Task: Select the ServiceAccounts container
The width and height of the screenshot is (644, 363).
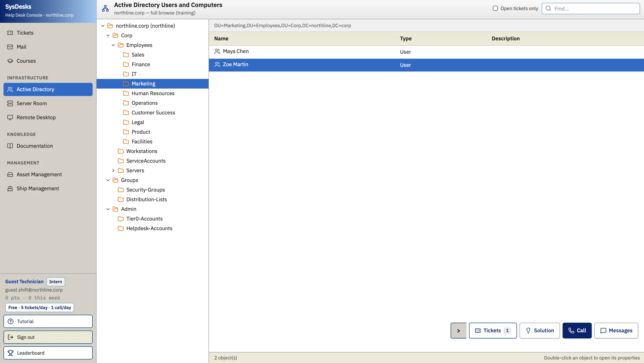Action: [153, 161]
